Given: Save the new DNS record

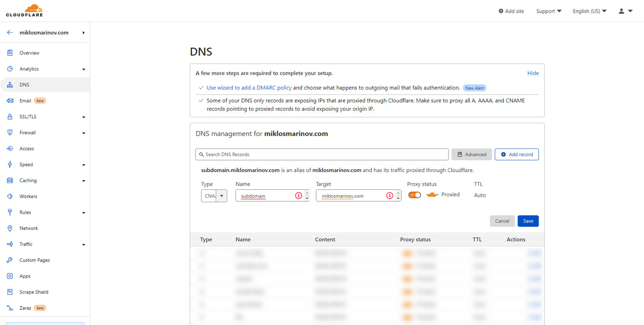Looking at the screenshot, I should pos(528,221).
